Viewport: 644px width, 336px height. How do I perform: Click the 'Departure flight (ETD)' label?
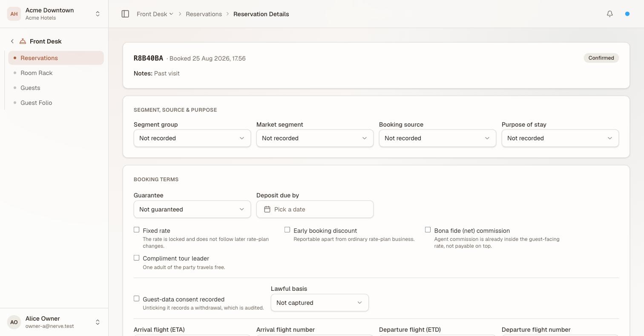click(x=410, y=330)
